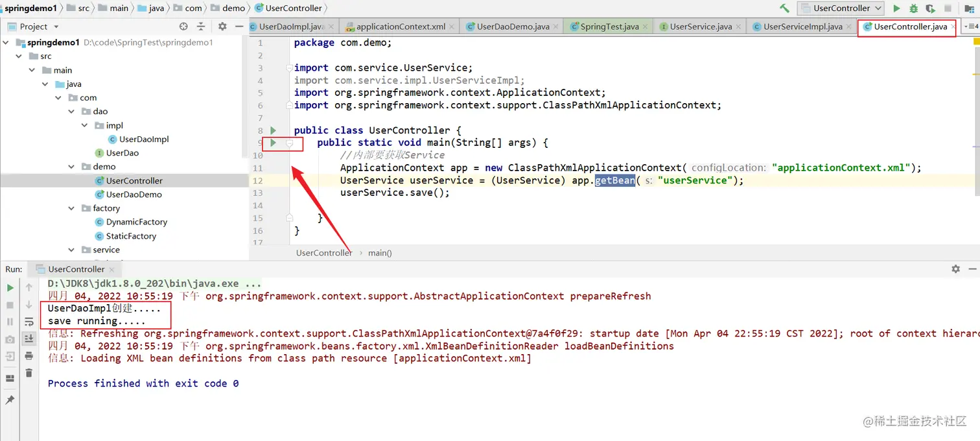Switch to UserService.java tab
Screen dimensions: 980x441
[701, 27]
